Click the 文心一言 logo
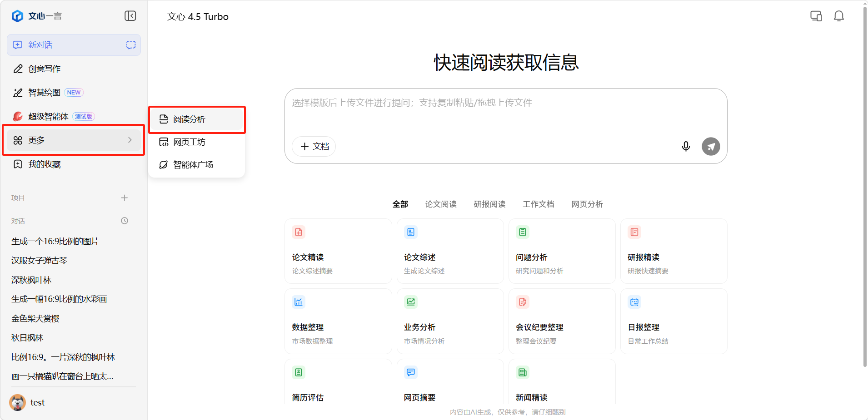The width and height of the screenshot is (868, 420). pyautogui.click(x=36, y=16)
